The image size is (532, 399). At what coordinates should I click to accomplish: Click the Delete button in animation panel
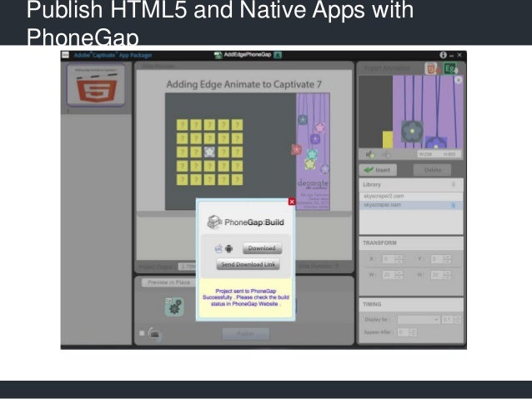432,170
